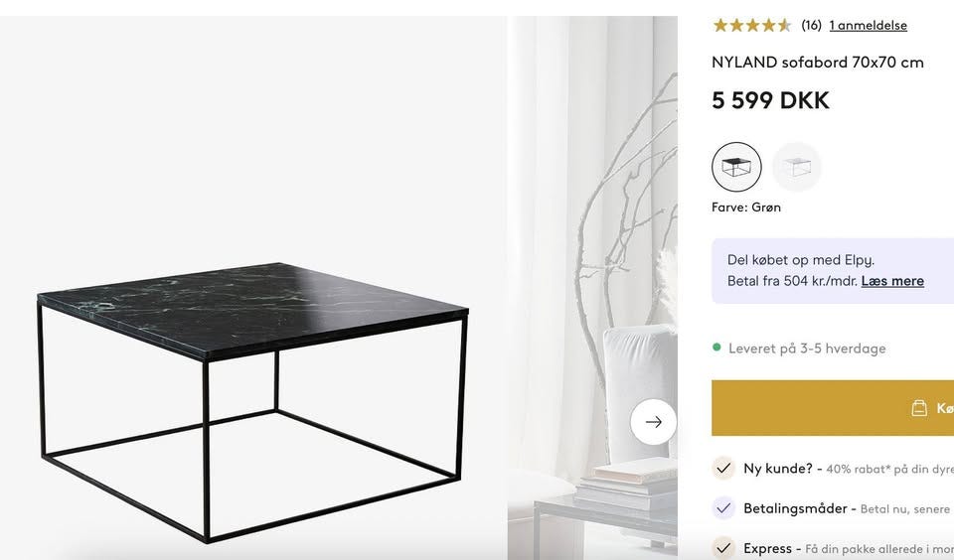Click the shopping bag icon on the buy button
The height and width of the screenshot is (560, 954).
pyautogui.click(x=919, y=408)
